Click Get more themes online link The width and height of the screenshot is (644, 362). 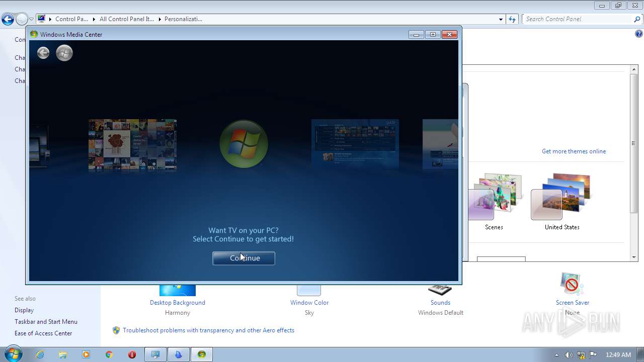pos(574,151)
